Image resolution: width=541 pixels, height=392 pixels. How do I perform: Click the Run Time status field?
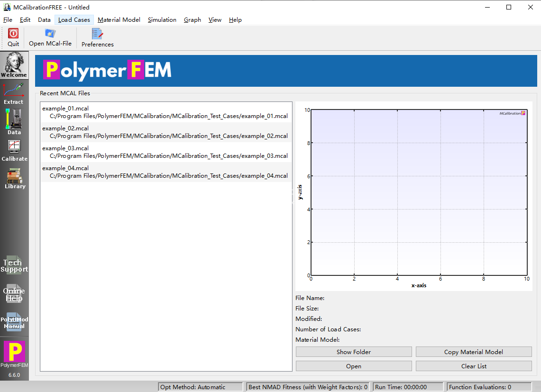coord(408,387)
